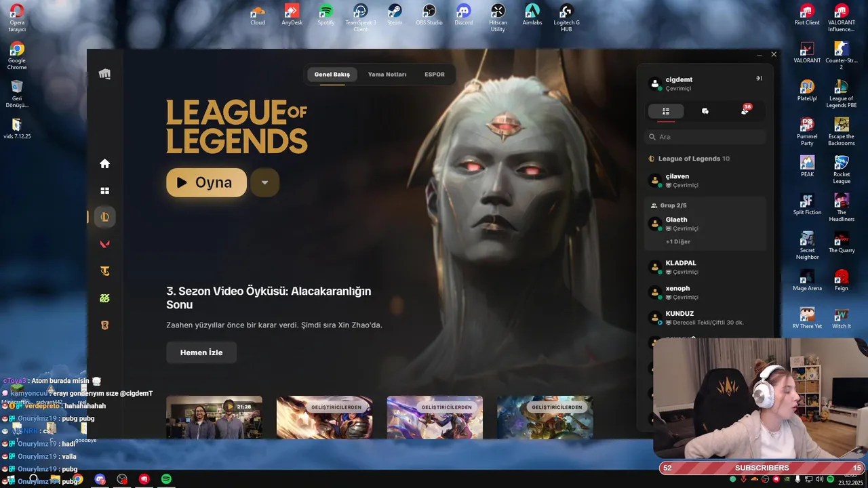Screen dimensions: 868x488
Task: Switch to the Yama Notları tab
Action: [x=387, y=75]
